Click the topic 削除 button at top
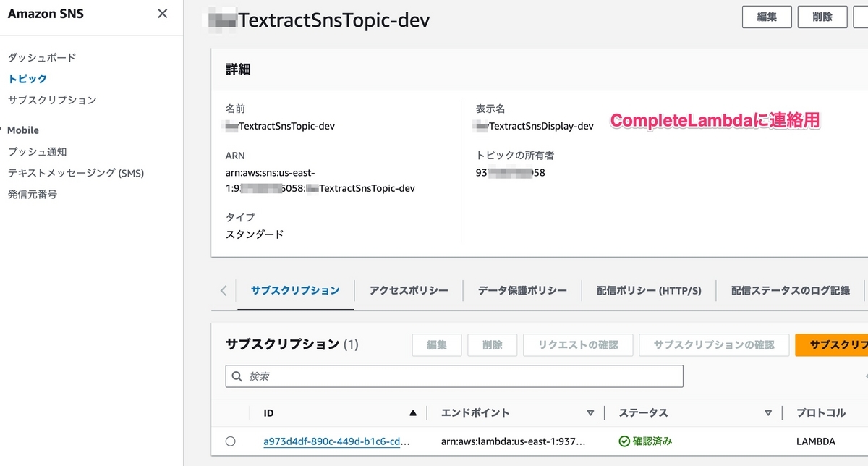 tap(822, 17)
